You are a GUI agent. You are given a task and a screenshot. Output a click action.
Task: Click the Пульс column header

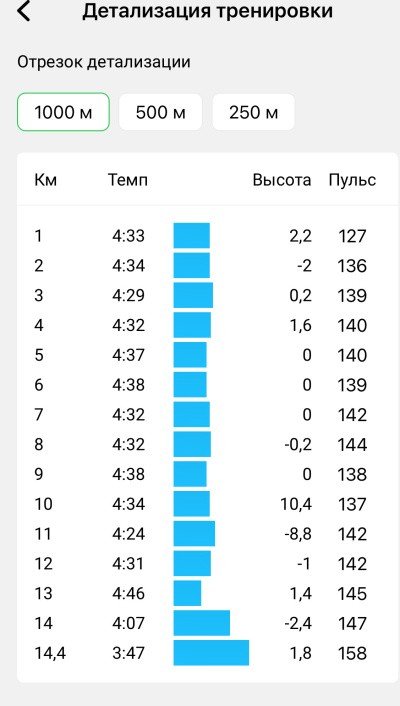click(352, 180)
